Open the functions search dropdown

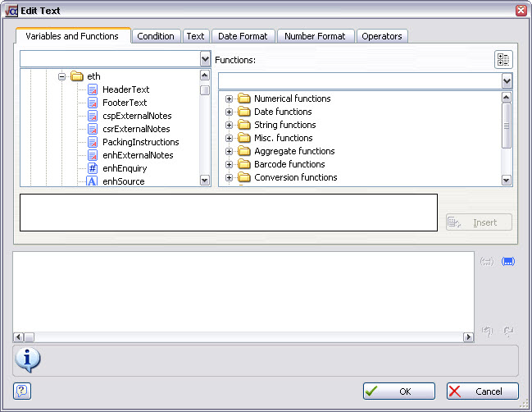click(507, 81)
